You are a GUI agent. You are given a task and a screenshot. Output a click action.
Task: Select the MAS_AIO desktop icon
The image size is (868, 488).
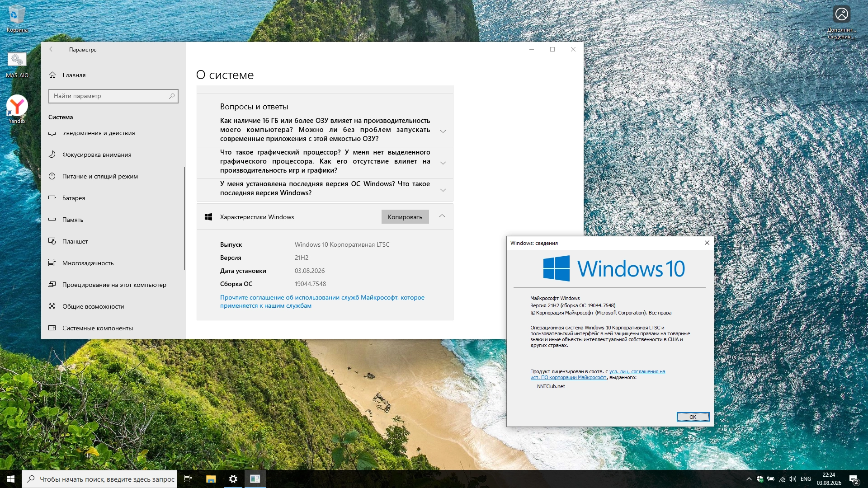point(17,65)
